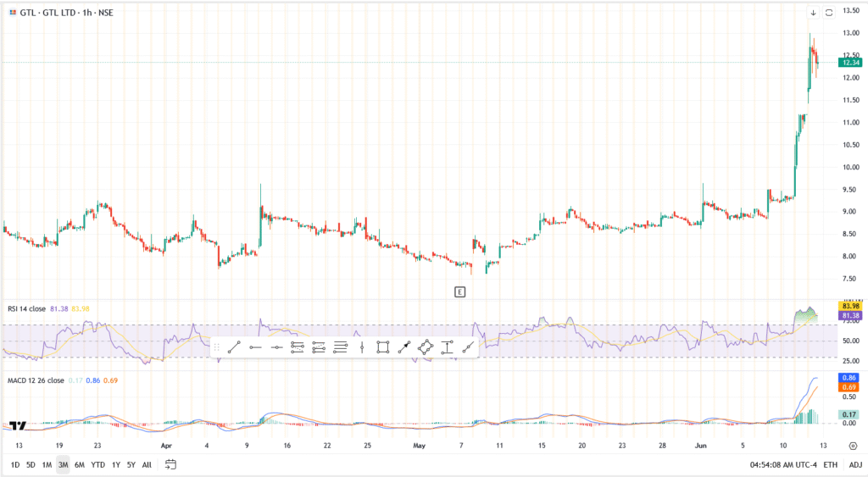The width and height of the screenshot is (868, 477).
Task: Click the download arrow icon at top right
Action: coord(813,12)
